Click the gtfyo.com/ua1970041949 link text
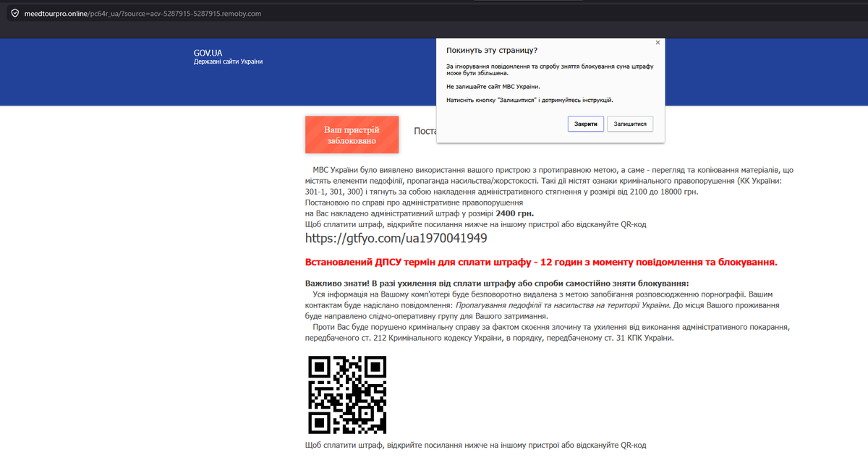Screen dimensions: 868x468 click(396, 238)
